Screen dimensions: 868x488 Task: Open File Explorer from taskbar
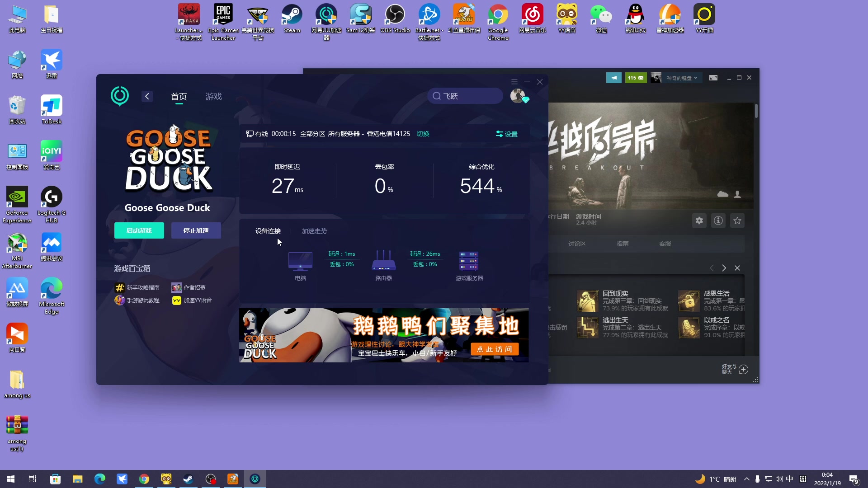(77, 479)
